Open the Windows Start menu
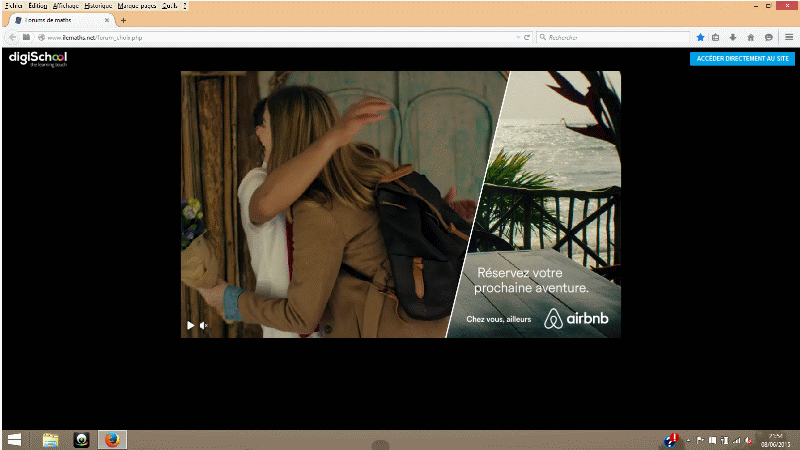The height and width of the screenshot is (450, 800). pyautogui.click(x=15, y=439)
